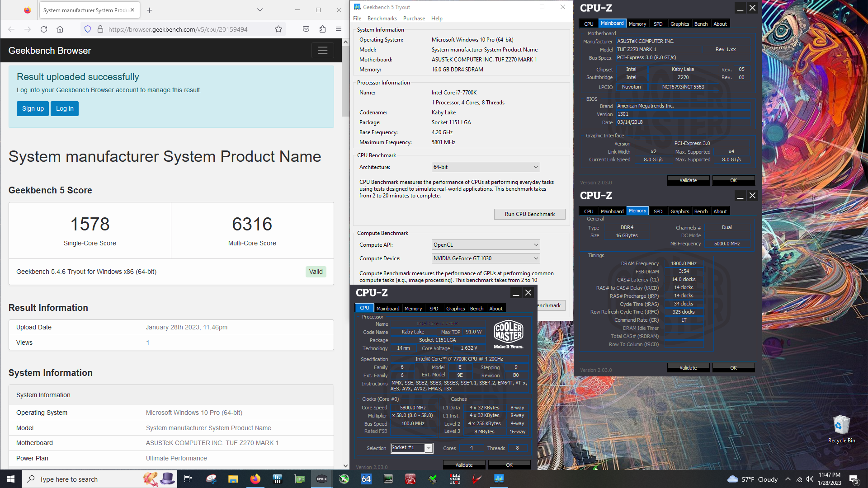Screen dimensions: 868x488
Task: Open the Compute Device GeForce GT 1030 dropdown
Action: (486, 258)
